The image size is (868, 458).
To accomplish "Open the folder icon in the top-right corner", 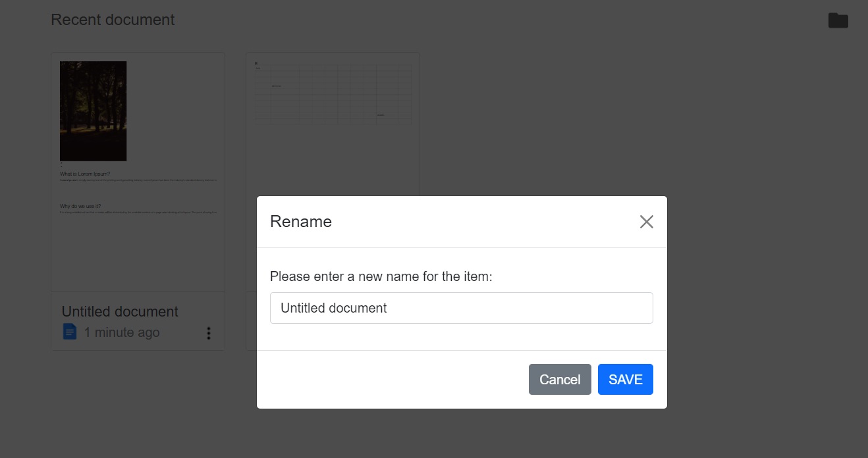I will pos(838,20).
